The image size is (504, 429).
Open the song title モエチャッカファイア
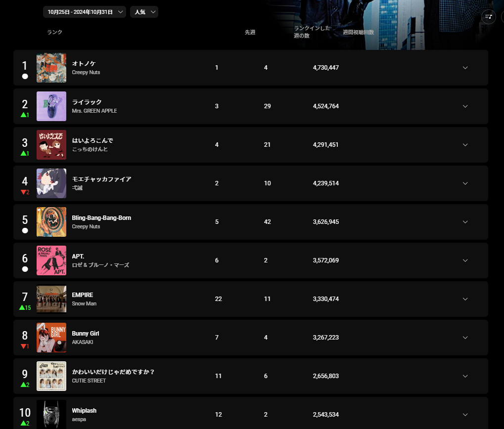click(101, 179)
